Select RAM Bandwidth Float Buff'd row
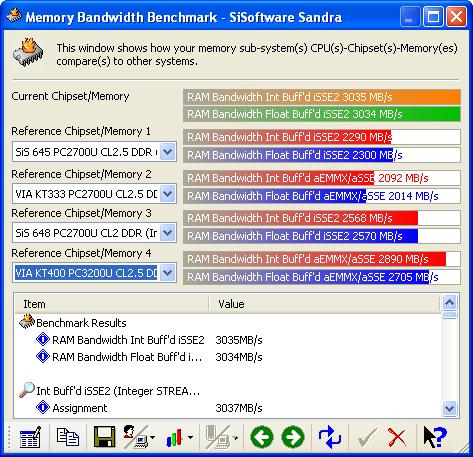 tap(127, 357)
